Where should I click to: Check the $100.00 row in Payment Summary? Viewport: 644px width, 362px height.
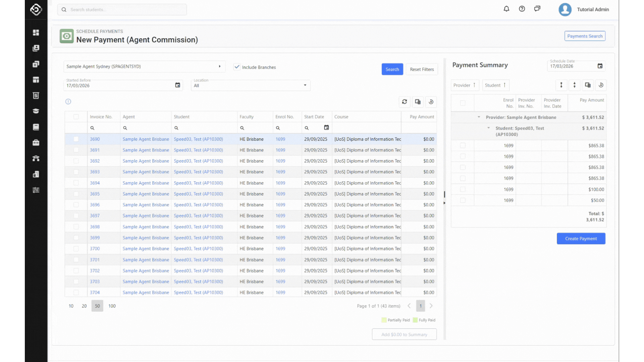click(x=463, y=189)
